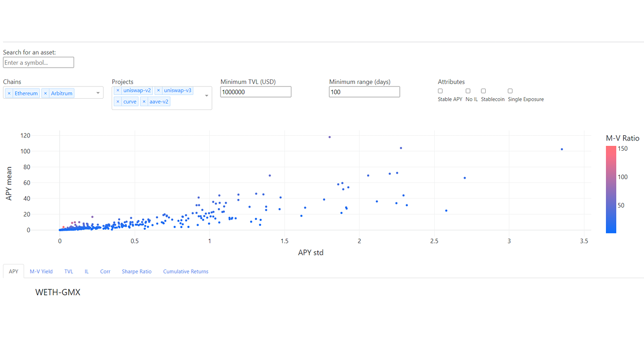
Task: Click the Minimum range (days) field
Action: pyautogui.click(x=364, y=92)
